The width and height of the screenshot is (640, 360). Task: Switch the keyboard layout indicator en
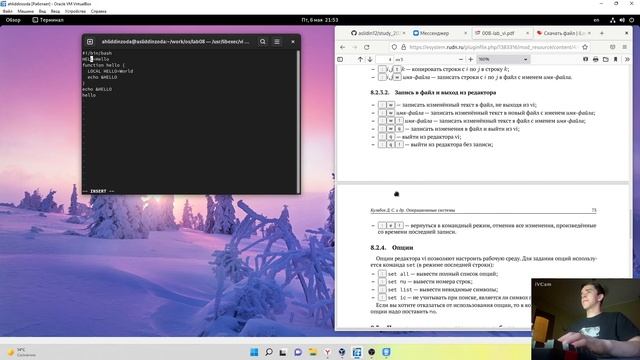[x=596, y=20]
